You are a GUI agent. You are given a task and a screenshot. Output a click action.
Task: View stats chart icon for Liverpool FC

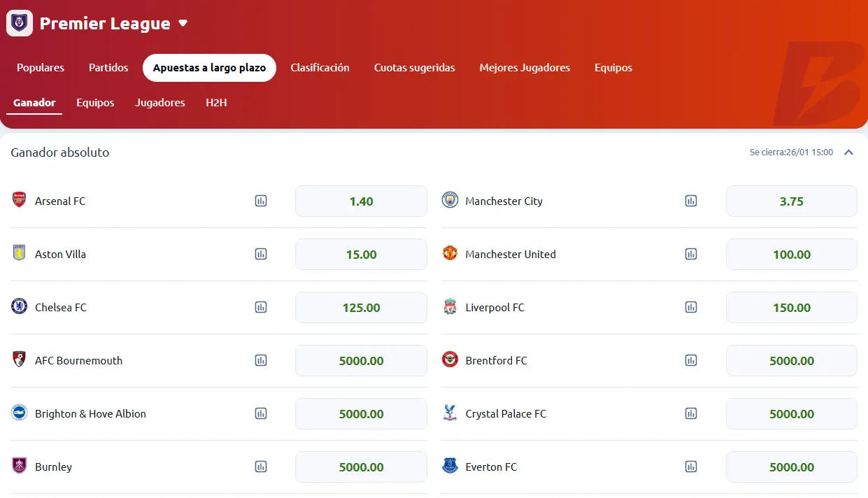(691, 308)
